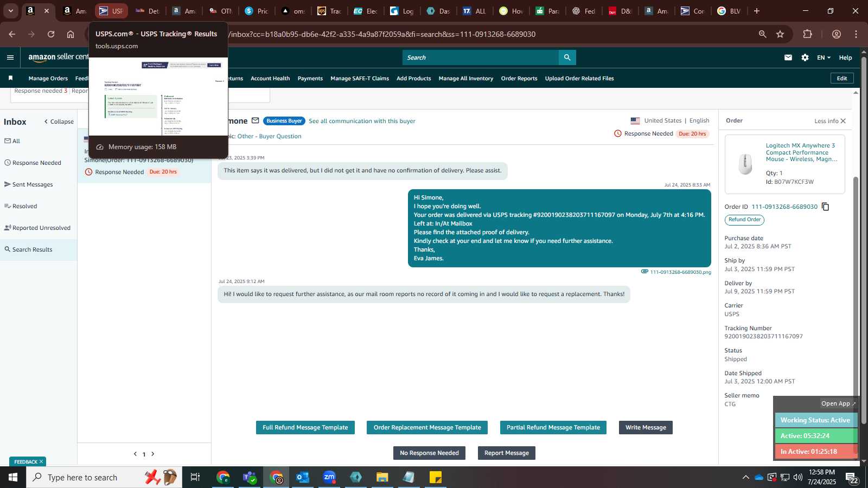Open browser profile icon
The image size is (868, 488).
click(837, 34)
